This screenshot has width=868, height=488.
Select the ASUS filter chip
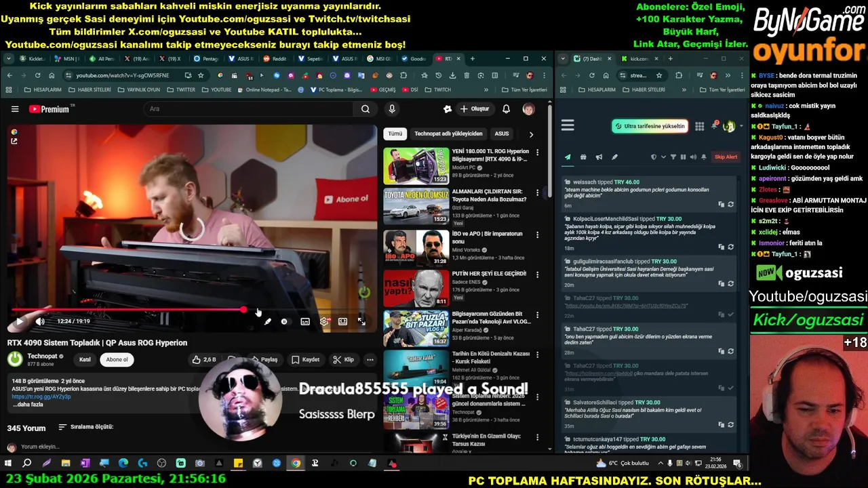[502, 134]
